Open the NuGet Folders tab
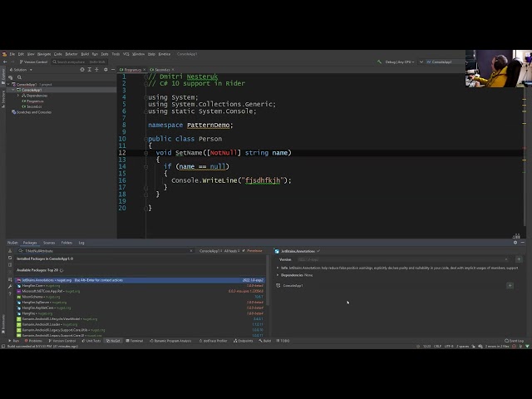 point(66,243)
